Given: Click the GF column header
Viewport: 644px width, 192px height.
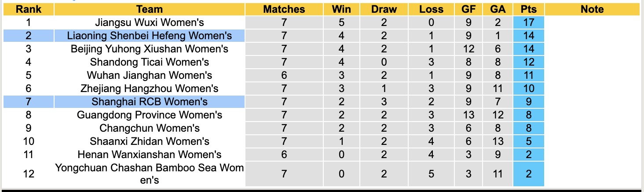Looking at the screenshot, I should (x=468, y=9).
